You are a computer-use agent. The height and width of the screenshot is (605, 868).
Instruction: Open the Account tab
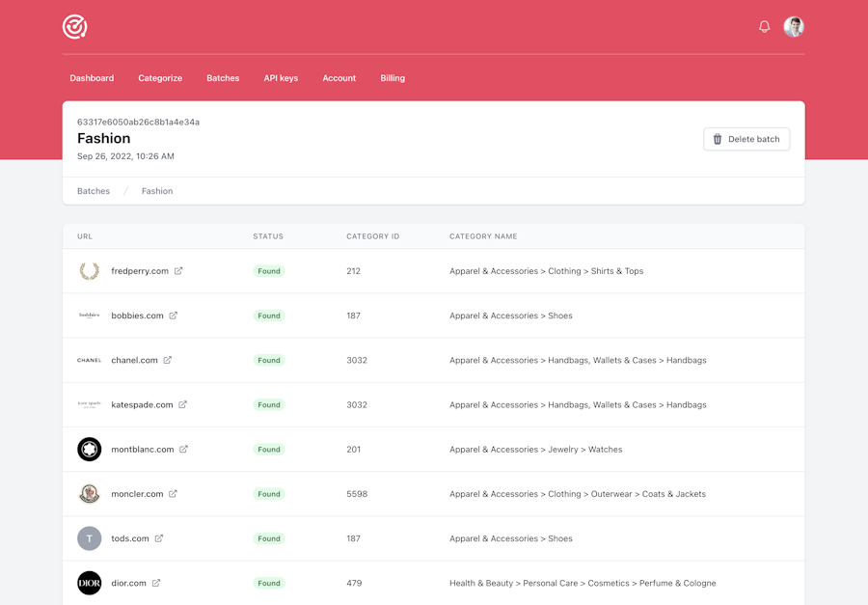point(339,78)
